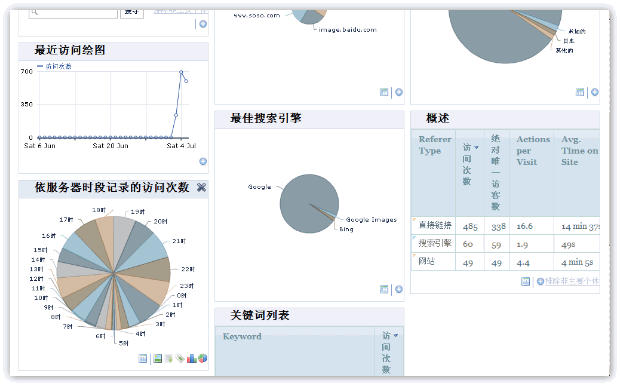Click the table icon in 最佳搜索引擎 widget
The width and height of the screenshot is (620, 386).
[x=384, y=289]
